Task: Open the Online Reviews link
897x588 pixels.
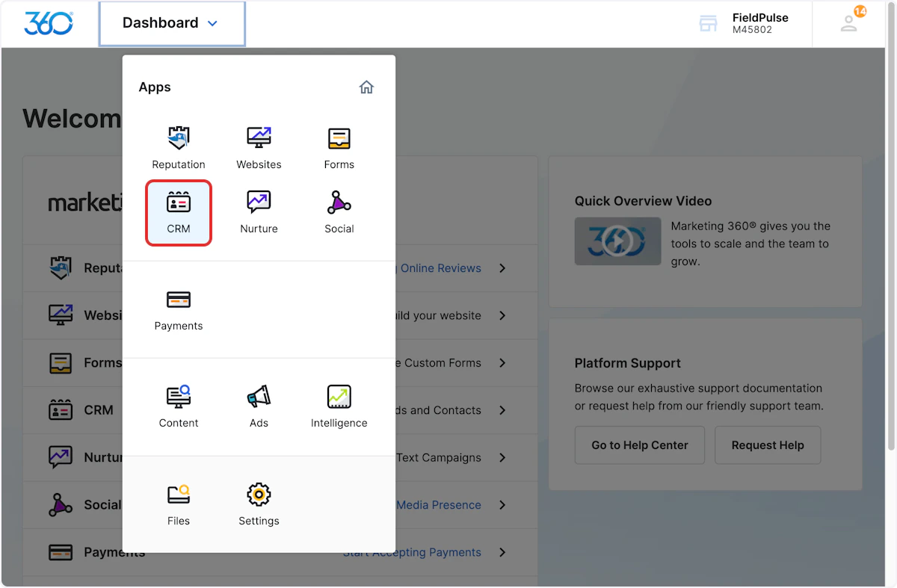Action: 439,268
